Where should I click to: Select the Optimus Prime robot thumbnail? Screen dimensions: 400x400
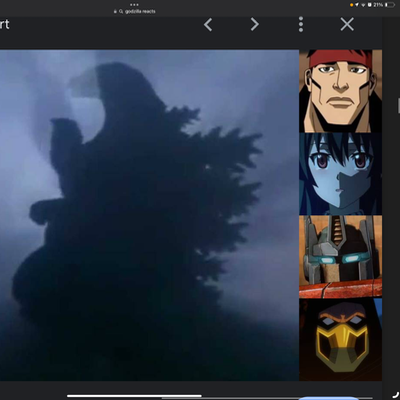click(340, 257)
